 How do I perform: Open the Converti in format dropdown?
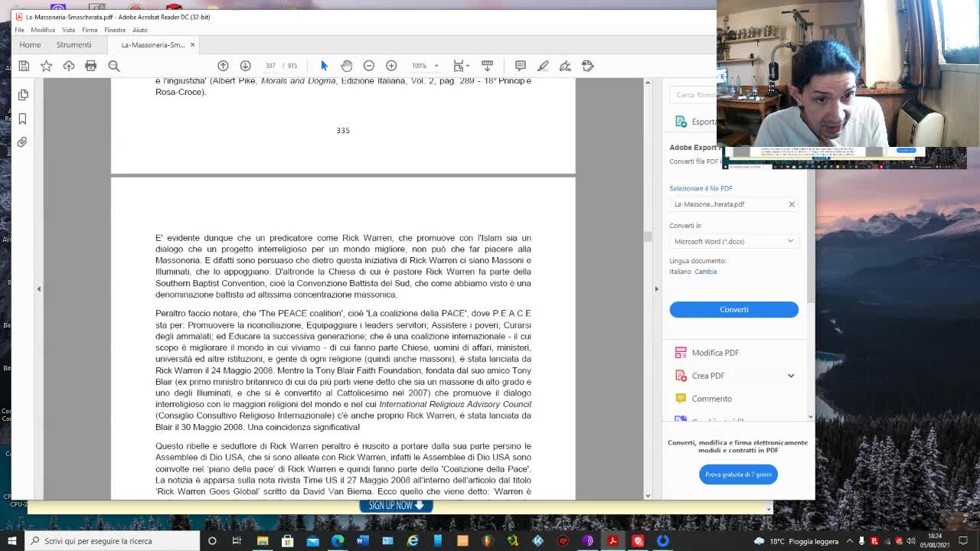coord(733,241)
